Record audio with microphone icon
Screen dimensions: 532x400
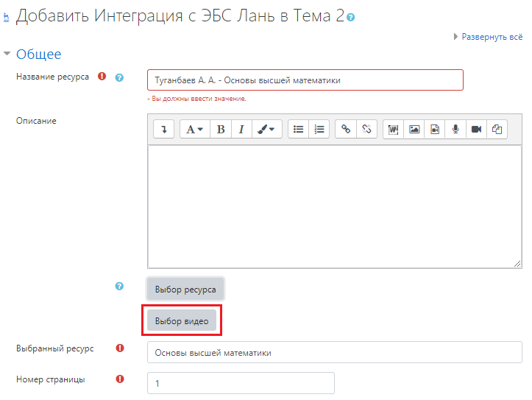pos(455,129)
